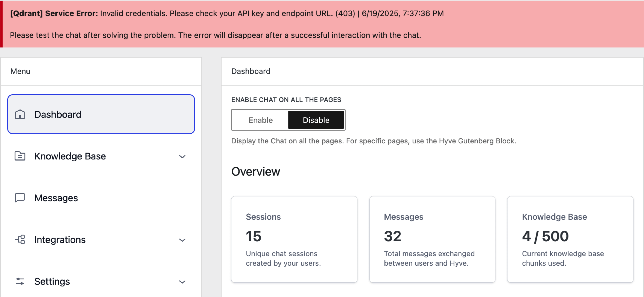Select the Disable chat option
This screenshot has width=644, height=297.
pyautogui.click(x=316, y=120)
